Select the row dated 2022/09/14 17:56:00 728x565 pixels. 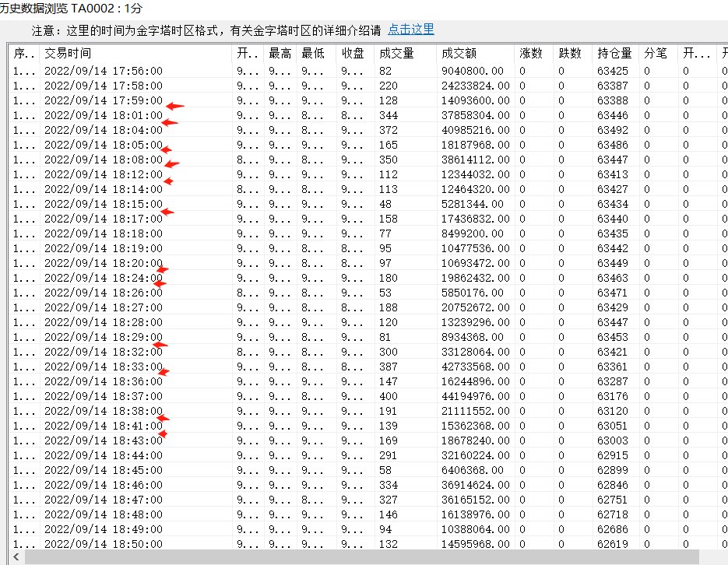coord(368,71)
